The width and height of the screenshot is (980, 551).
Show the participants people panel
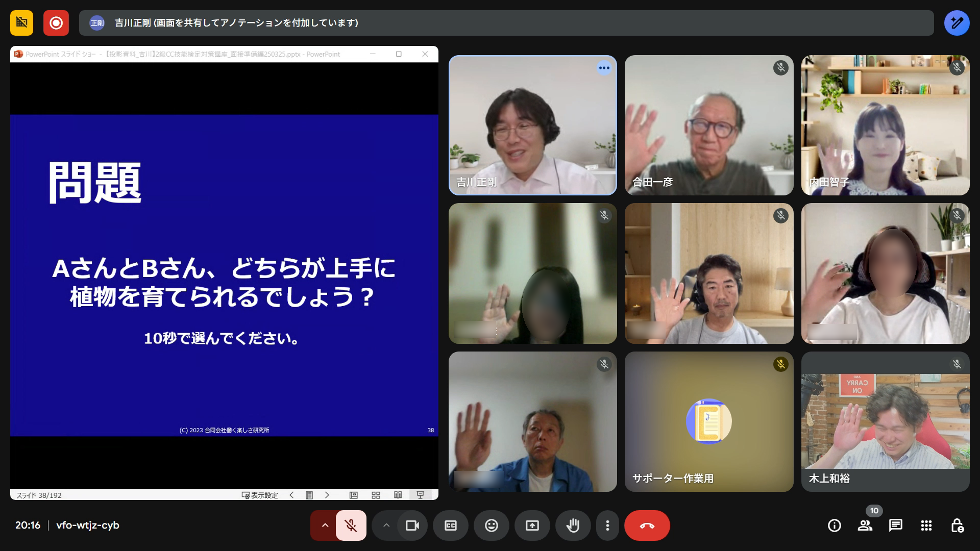(x=865, y=525)
